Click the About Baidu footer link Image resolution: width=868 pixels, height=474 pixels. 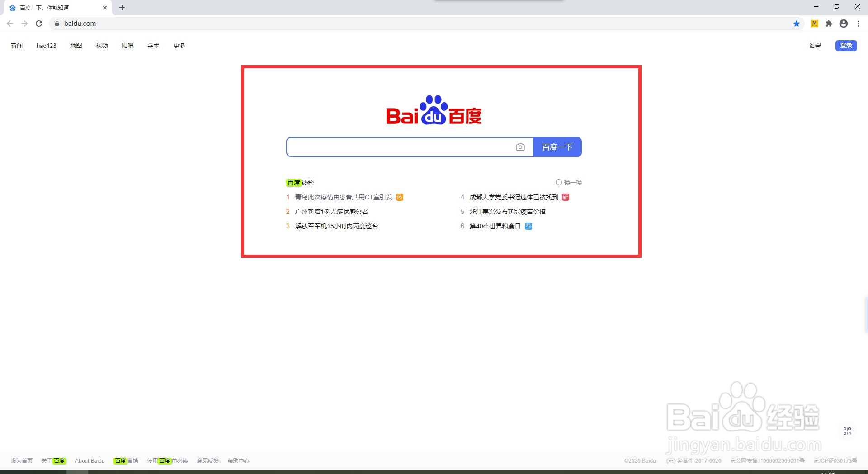(x=90, y=461)
